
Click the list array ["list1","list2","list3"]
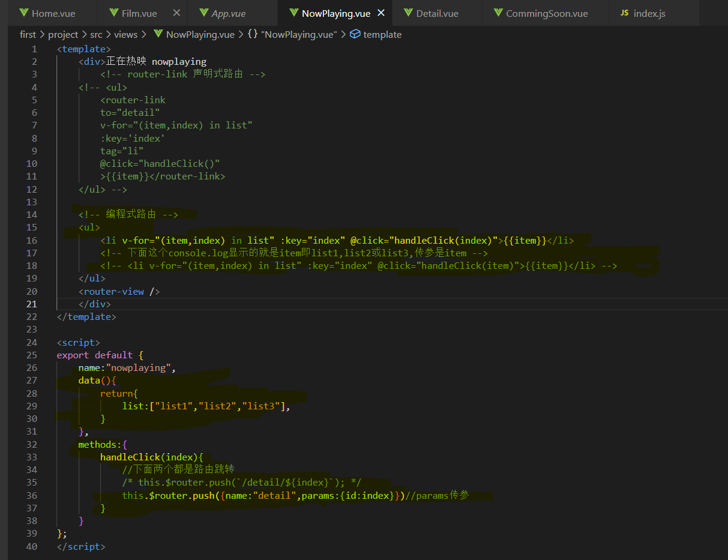[x=217, y=406]
